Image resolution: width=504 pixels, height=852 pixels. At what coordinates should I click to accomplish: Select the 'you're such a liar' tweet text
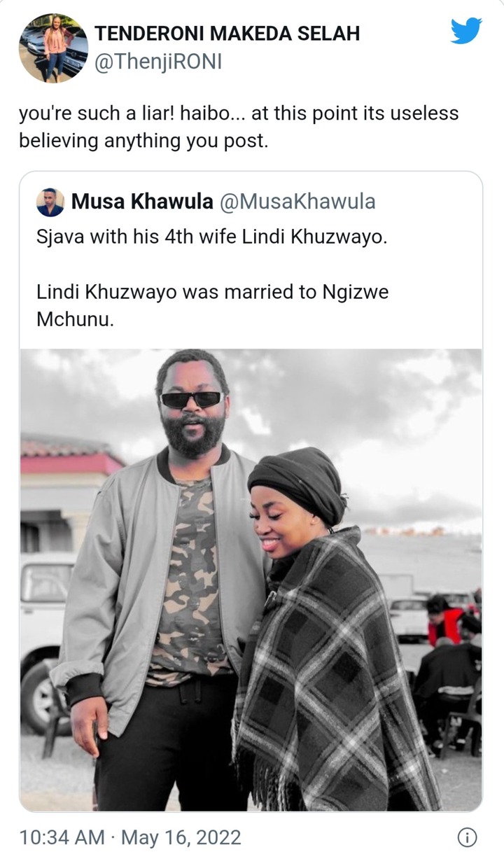(x=239, y=127)
